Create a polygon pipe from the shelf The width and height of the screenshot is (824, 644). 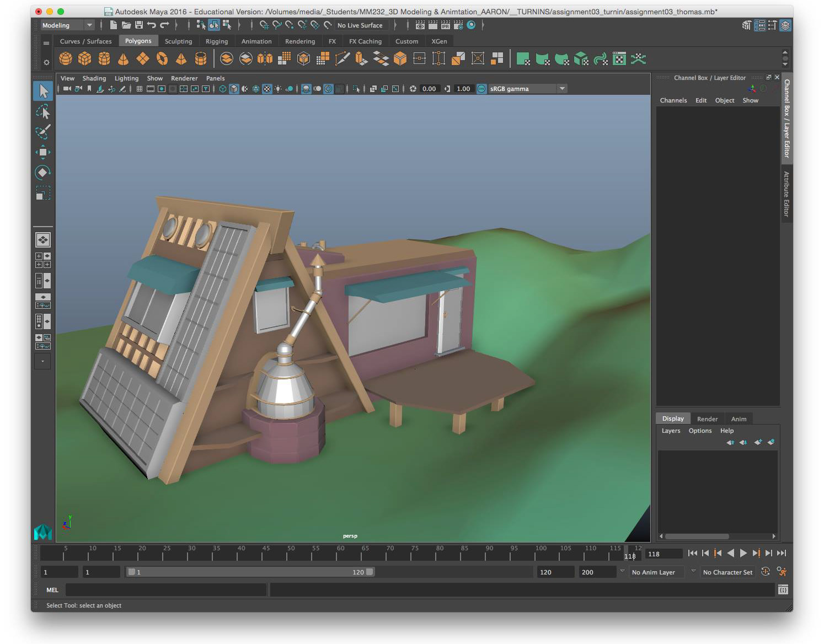[x=201, y=58]
